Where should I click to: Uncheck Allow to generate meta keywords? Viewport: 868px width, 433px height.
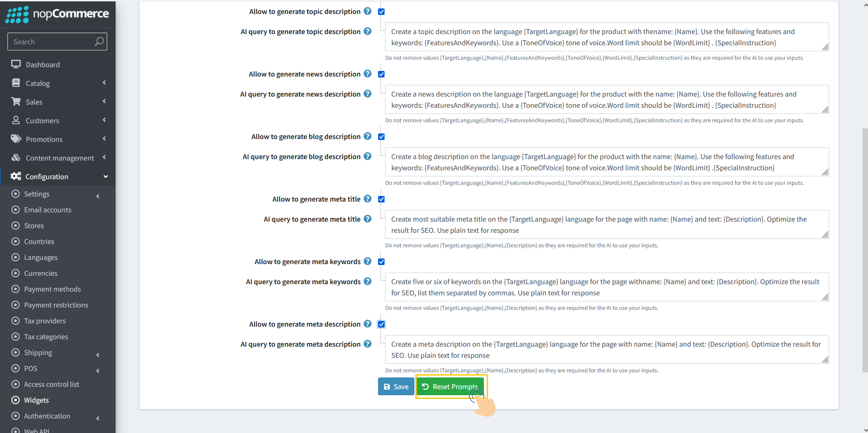(381, 261)
